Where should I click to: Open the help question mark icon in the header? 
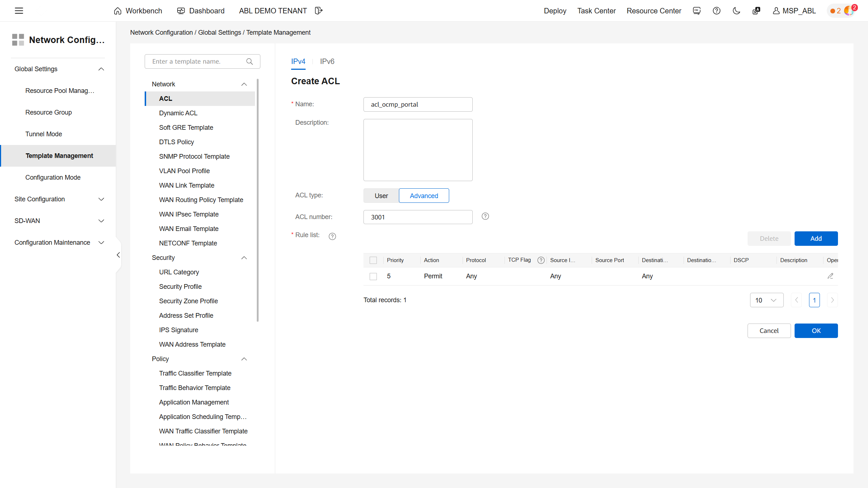click(x=716, y=11)
